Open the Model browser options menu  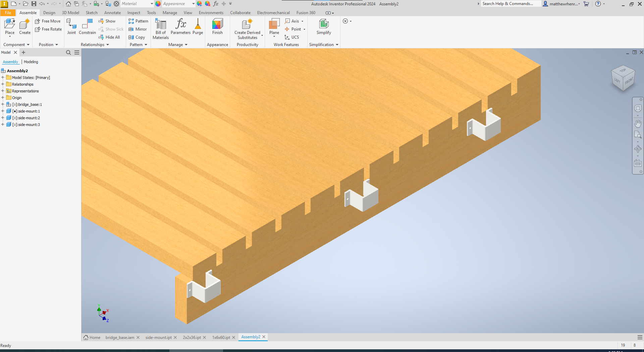pyautogui.click(x=77, y=52)
